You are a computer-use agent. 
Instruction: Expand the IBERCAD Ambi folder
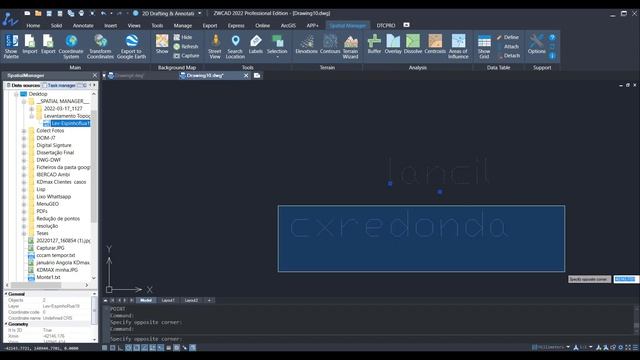pyautogui.click(x=24, y=175)
